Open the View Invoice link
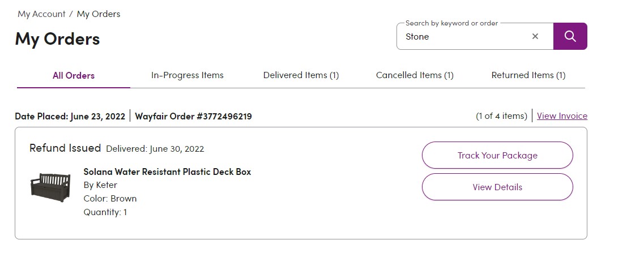Viewport: 644px width, 257px height. click(x=562, y=116)
